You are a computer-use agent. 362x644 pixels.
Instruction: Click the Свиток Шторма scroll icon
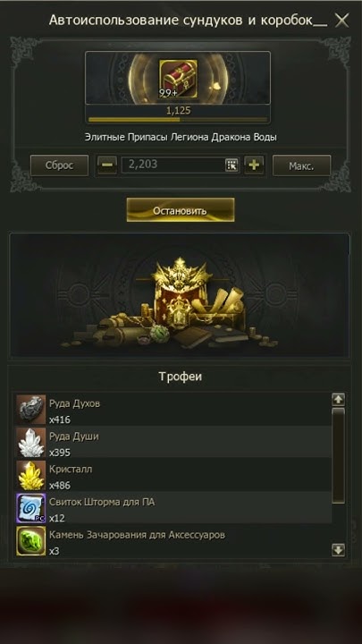[x=30, y=508]
